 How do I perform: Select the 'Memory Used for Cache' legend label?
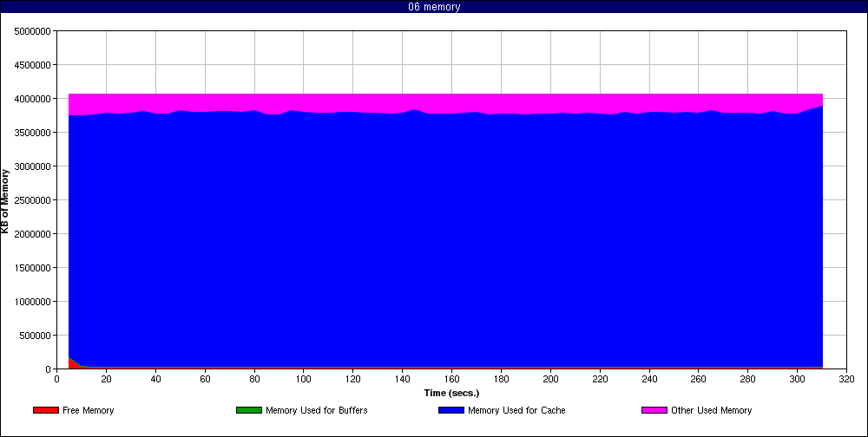[516, 410]
